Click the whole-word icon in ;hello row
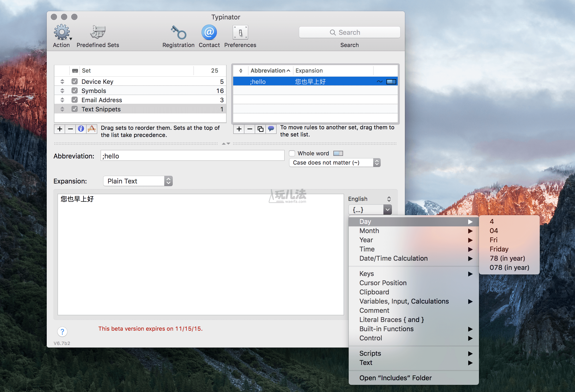This screenshot has height=392, width=575. pyautogui.click(x=391, y=82)
